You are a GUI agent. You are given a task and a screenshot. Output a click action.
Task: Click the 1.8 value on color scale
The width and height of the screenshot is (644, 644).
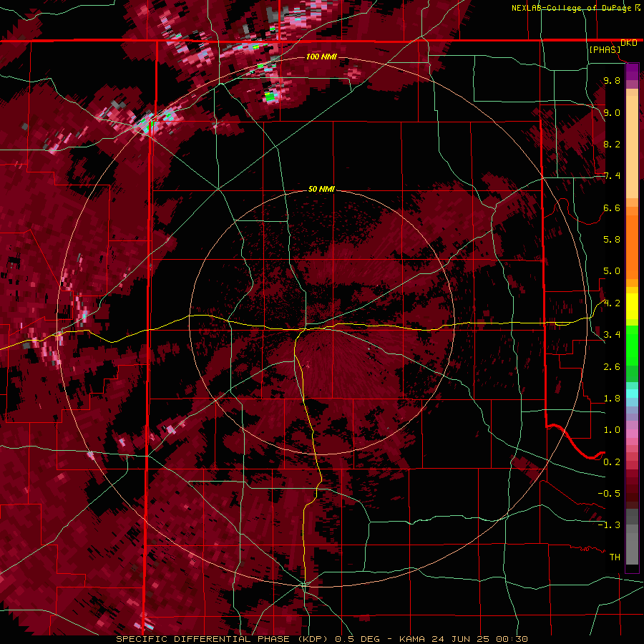(612, 399)
